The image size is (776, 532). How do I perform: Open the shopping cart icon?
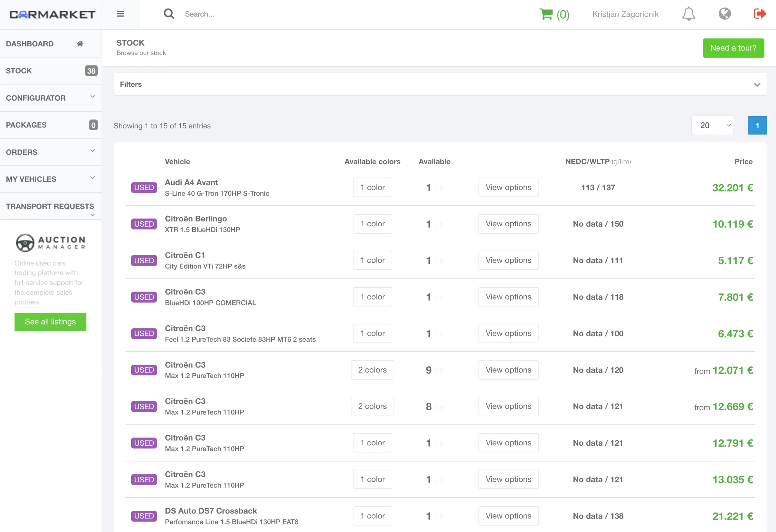pyautogui.click(x=546, y=14)
